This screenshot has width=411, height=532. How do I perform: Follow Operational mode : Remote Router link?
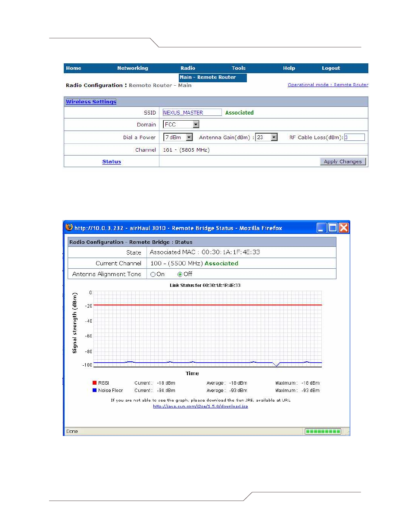pyautogui.click(x=328, y=85)
